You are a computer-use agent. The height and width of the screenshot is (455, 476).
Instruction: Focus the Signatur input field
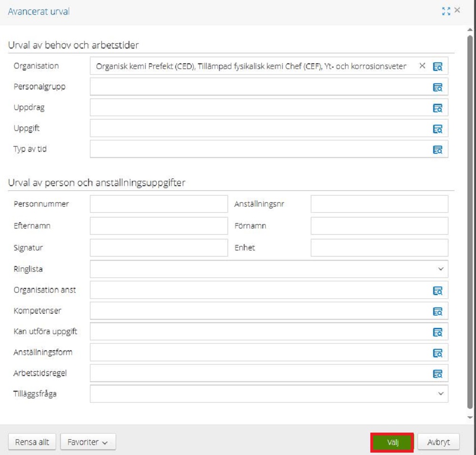tap(159, 247)
